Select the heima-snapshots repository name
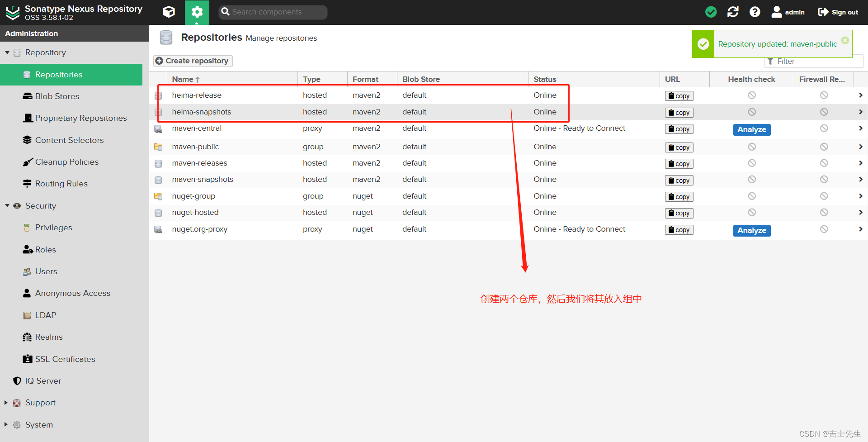 coord(201,112)
